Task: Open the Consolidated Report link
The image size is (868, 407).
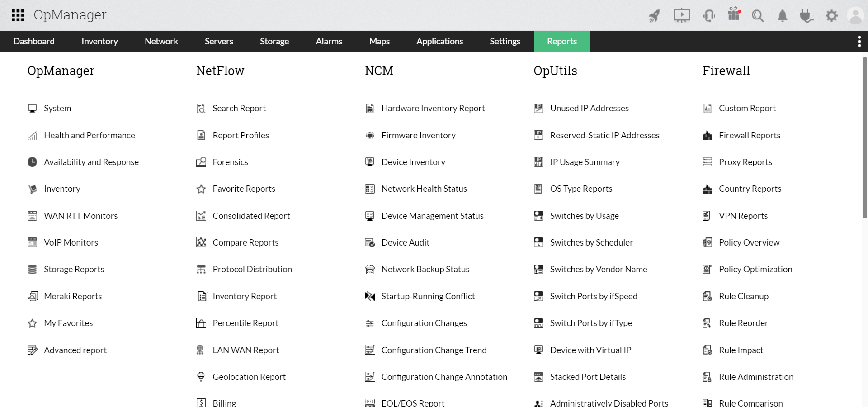Action: 251,216
